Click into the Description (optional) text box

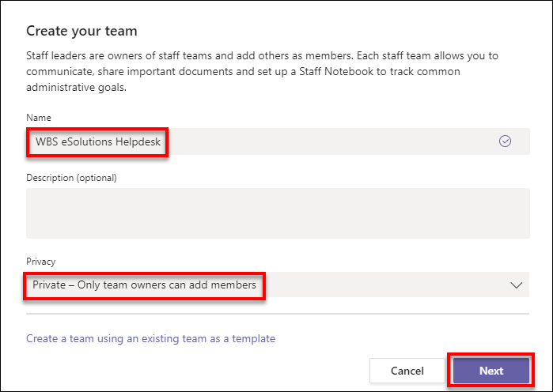[x=277, y=213]
